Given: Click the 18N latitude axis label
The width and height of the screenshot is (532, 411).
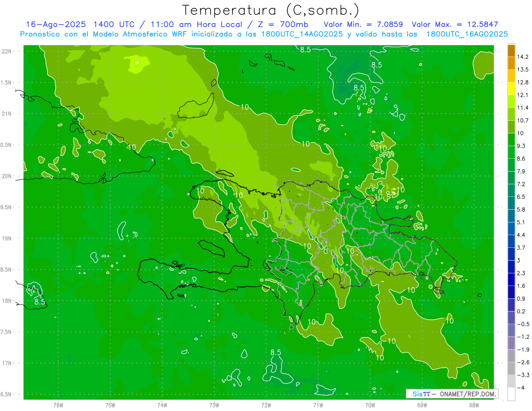Looking at the screenshot, I should 7,301.
